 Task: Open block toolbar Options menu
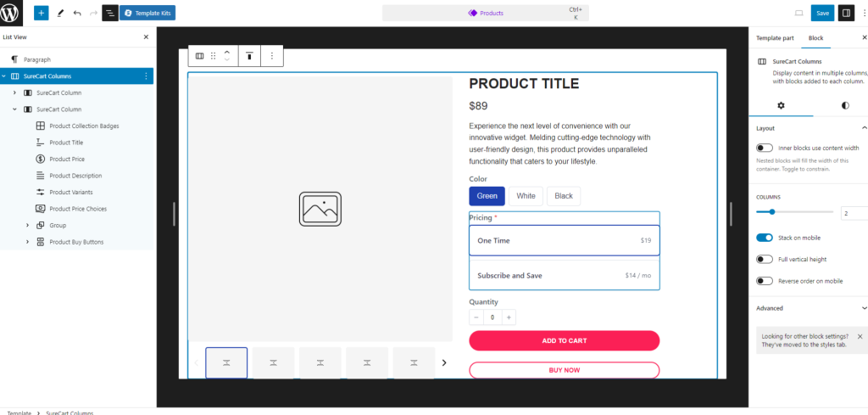click(x=272, y=56)
